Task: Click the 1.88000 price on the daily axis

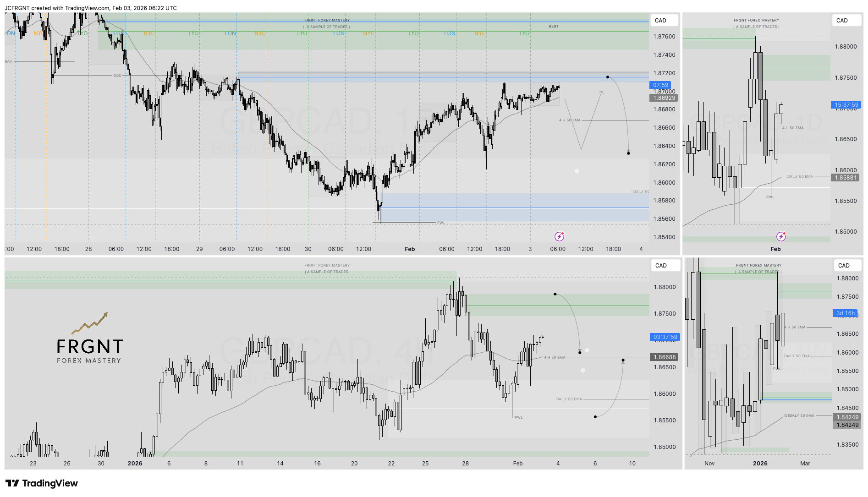Action: (x=846, y=47)
